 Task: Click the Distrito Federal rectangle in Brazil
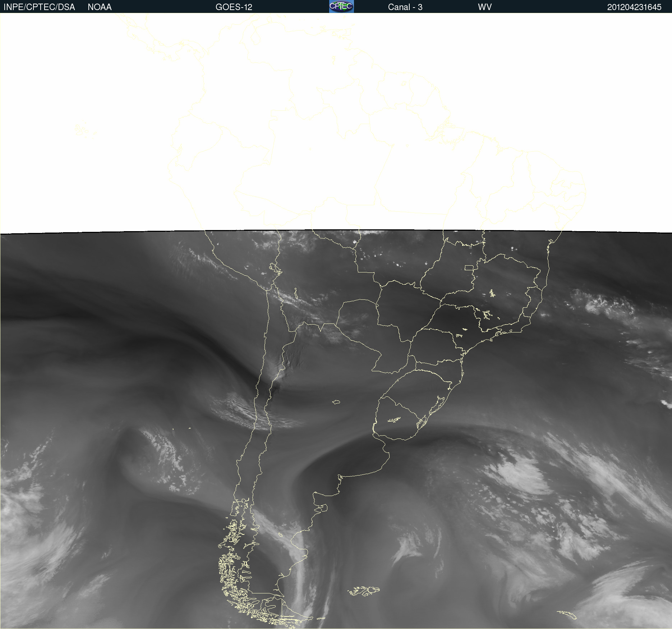[x=469, y=268]
